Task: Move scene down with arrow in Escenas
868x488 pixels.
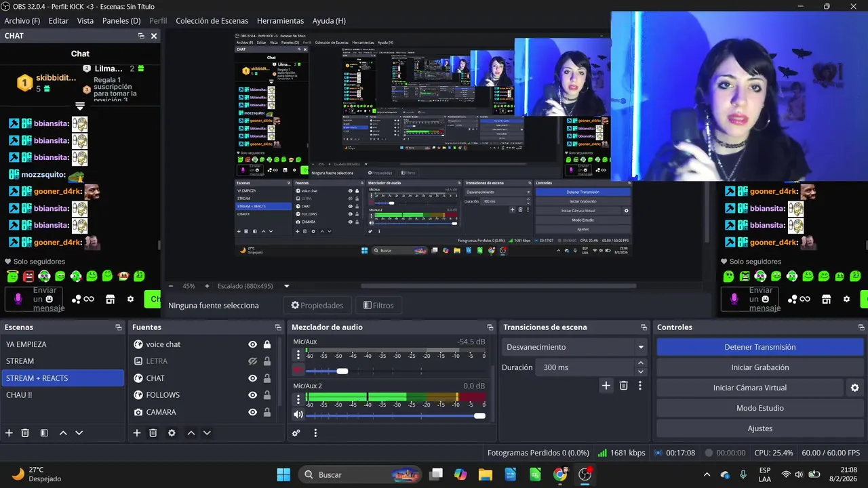Action: 79,433
